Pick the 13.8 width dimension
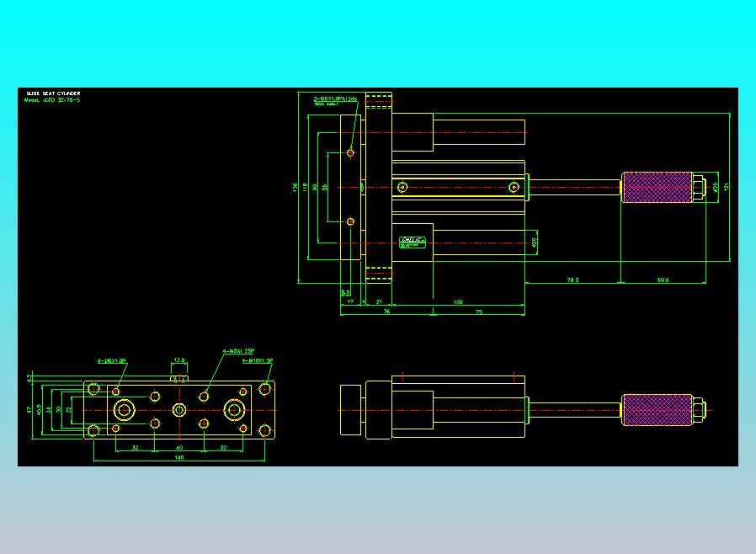Viewport: 756px width, 554px height. (178, 360)
